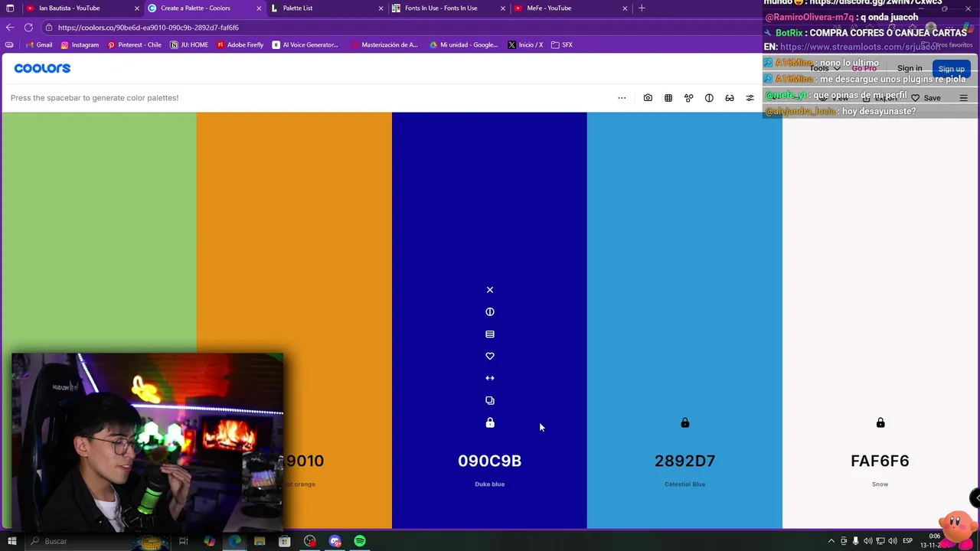980x551 pixels.
Task: Open Task View in the taskbar
Action: tap(184, 541)
